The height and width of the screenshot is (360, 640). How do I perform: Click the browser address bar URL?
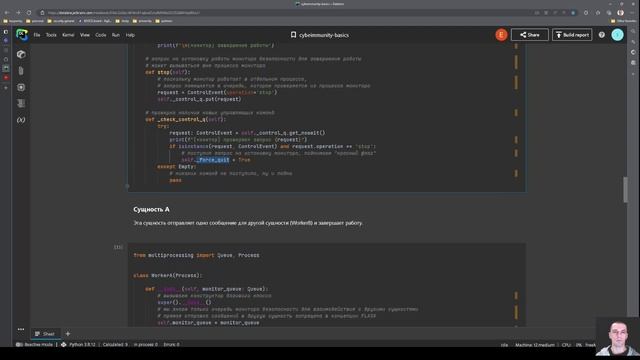pos(124,13)
